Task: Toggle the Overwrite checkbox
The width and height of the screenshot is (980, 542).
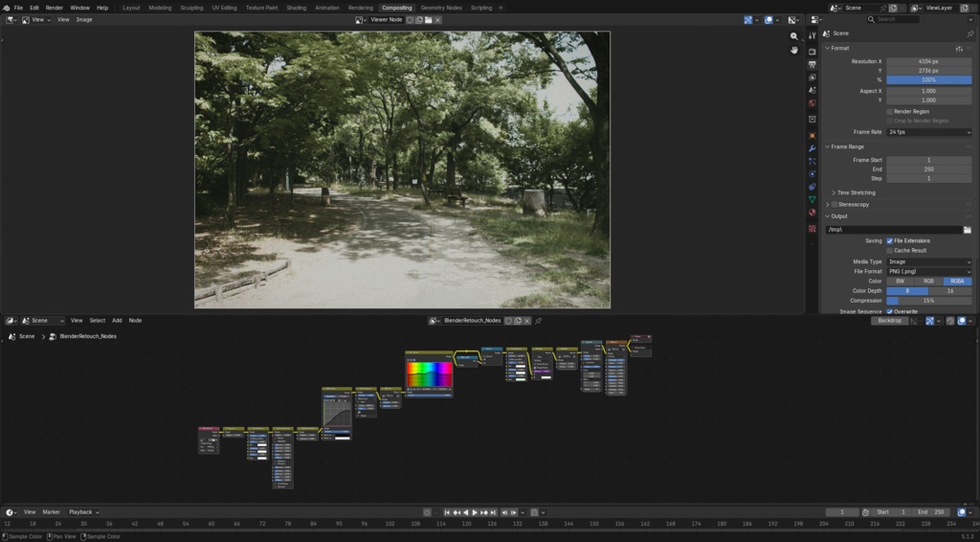Action: click(889, 311)
